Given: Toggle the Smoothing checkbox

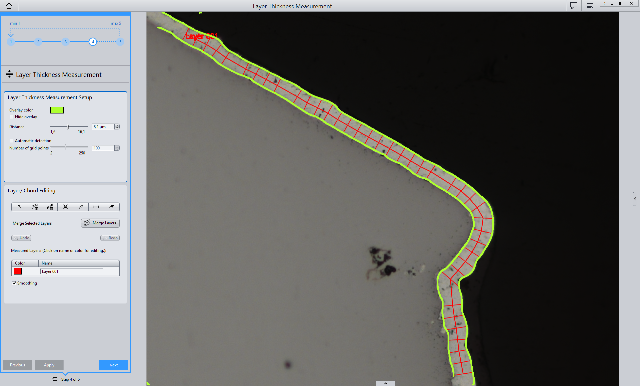Looking at the screenshot, I should tap(14, 283).
